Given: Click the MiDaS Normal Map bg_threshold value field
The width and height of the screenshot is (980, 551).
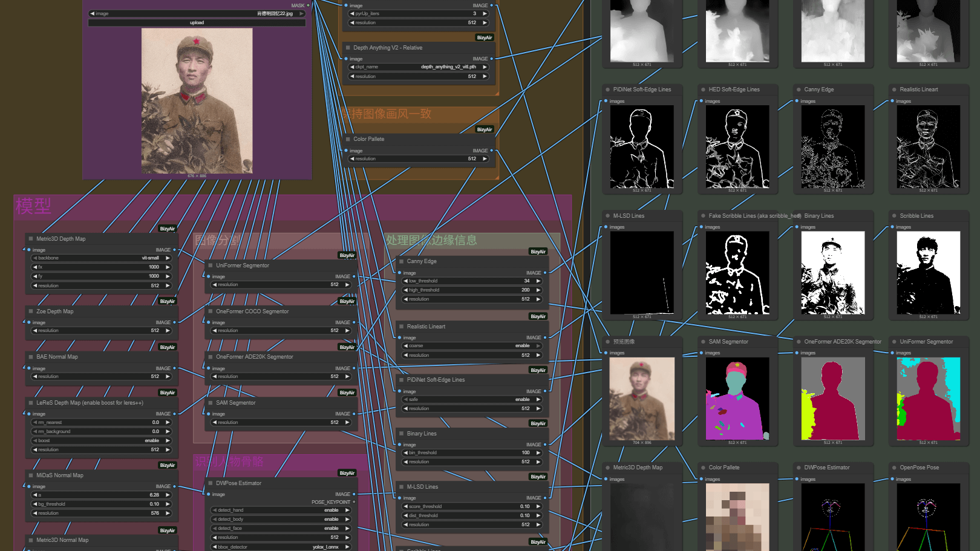Looking at the screenshot, I should pyautogui.click(x=102, y=504).
